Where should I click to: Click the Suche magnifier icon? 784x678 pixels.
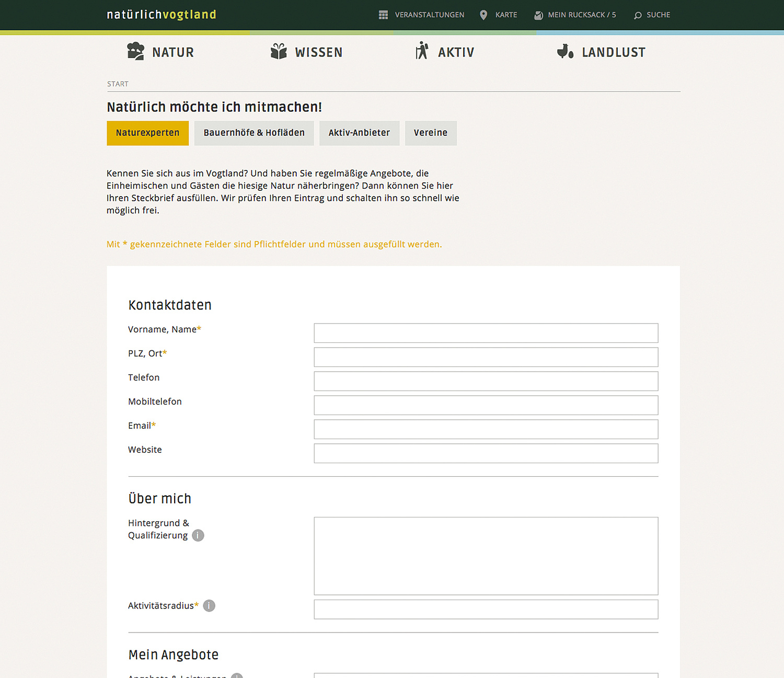[x=638, y=15]
